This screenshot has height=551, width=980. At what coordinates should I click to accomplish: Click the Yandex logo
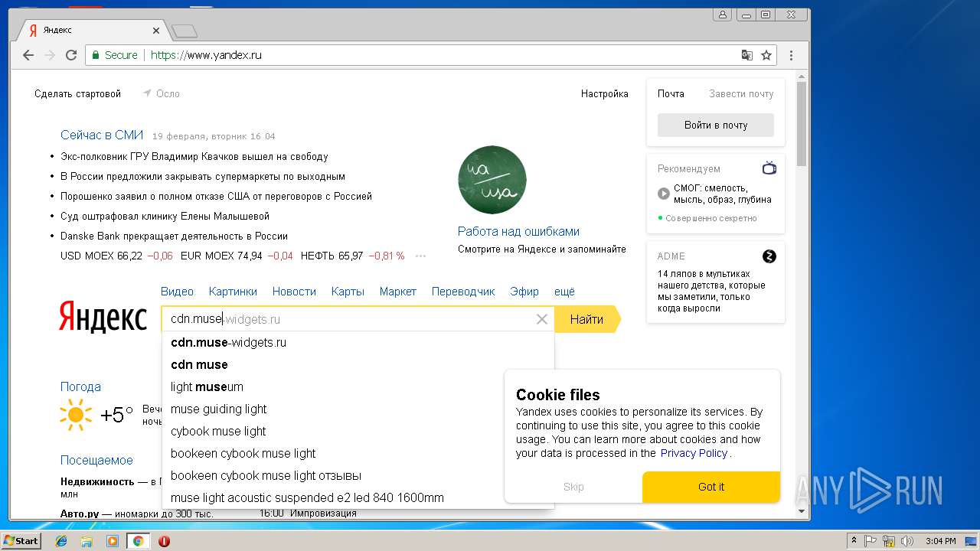[103, 317]
